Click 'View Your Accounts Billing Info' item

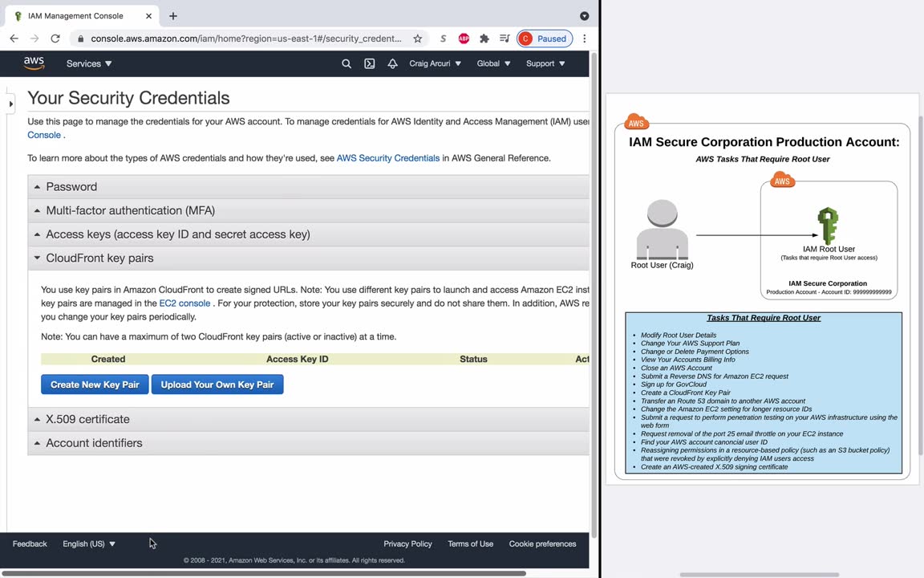687,359
